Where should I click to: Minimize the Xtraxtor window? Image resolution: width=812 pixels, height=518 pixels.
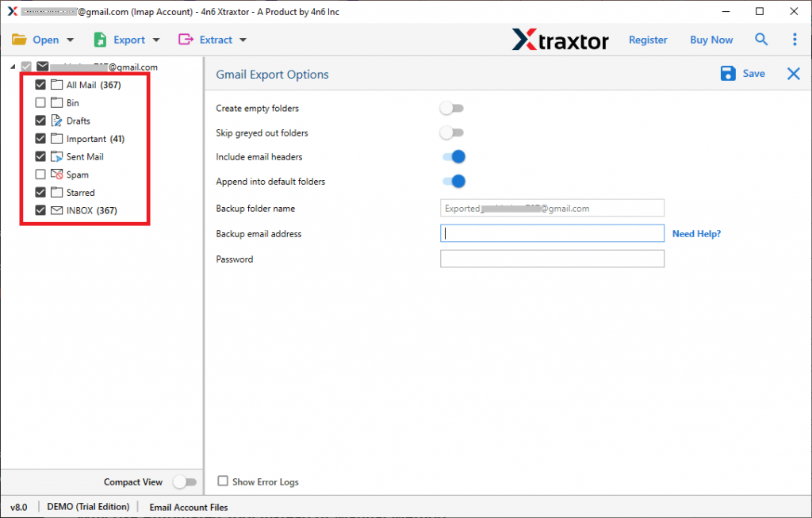(726, 11)
